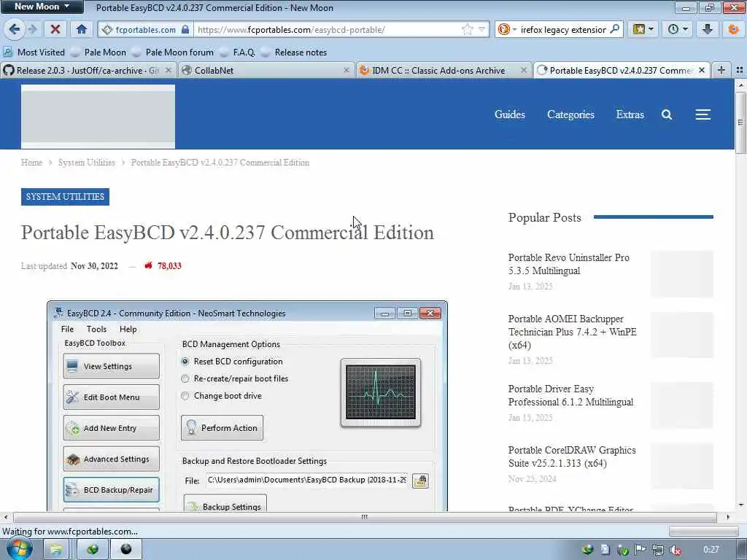Viewport: 747px width, 560px height.
Task: Click the muted volume icon in the system tray
Action: 675,550
